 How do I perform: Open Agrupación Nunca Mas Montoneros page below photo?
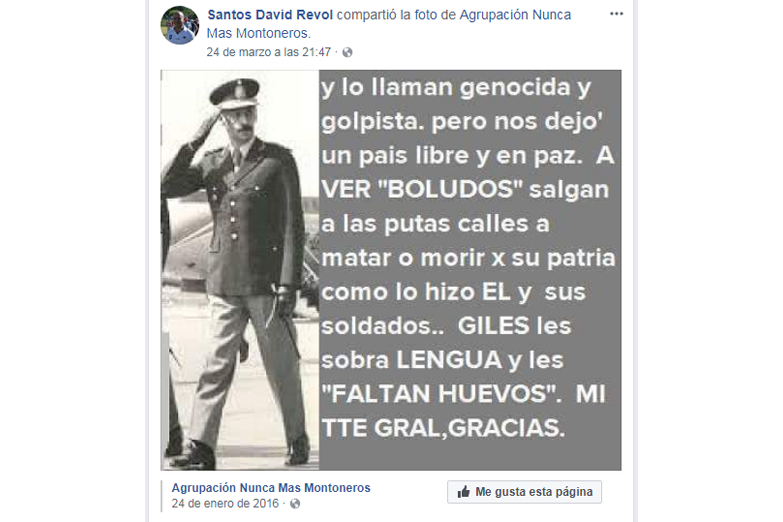(271, 488)
